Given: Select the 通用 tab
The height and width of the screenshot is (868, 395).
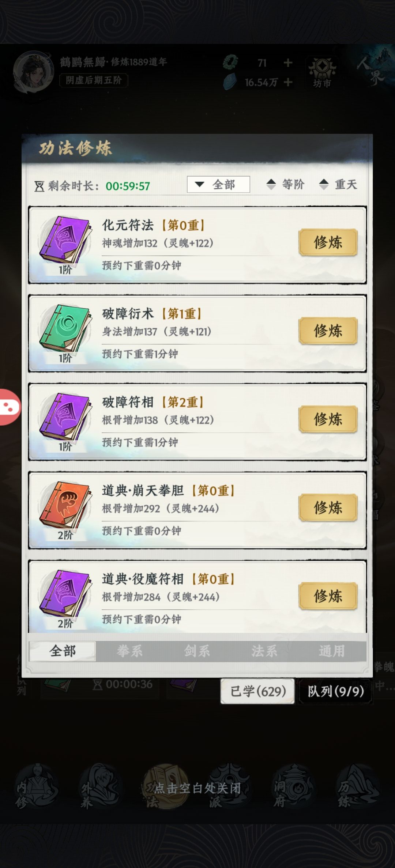Looking at the screenshot, I should tap(332, 651).
